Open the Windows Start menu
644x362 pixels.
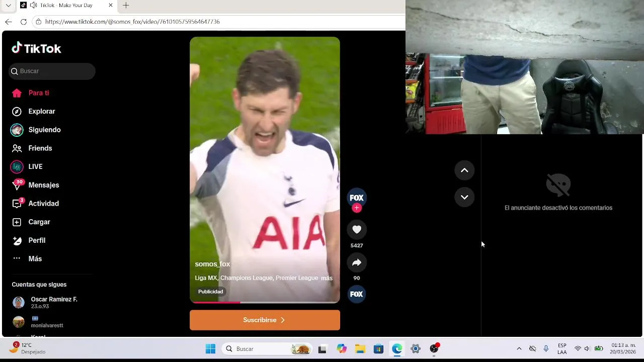(210, 348)
